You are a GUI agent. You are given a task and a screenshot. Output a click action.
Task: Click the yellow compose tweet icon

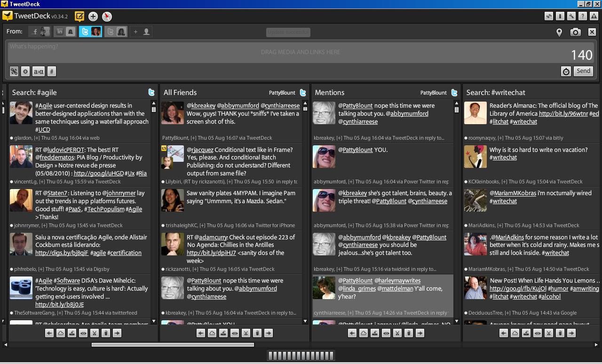tap(79, 16)
